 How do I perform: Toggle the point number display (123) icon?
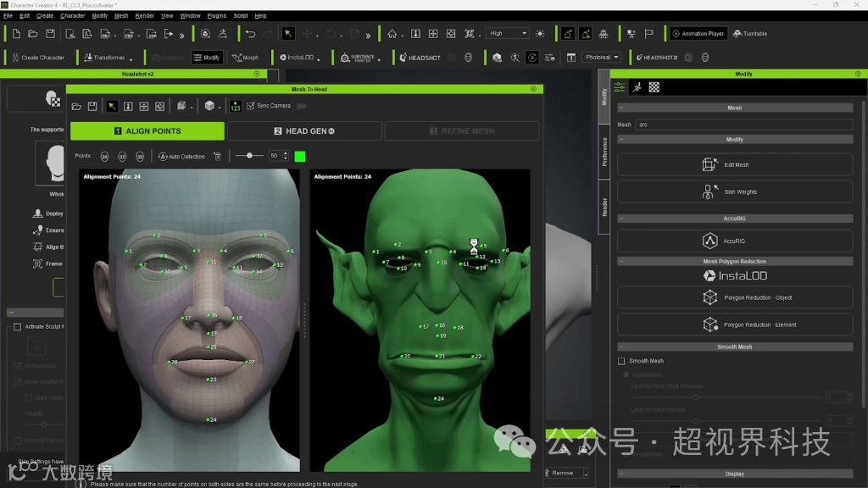click(x=236, y=106)
